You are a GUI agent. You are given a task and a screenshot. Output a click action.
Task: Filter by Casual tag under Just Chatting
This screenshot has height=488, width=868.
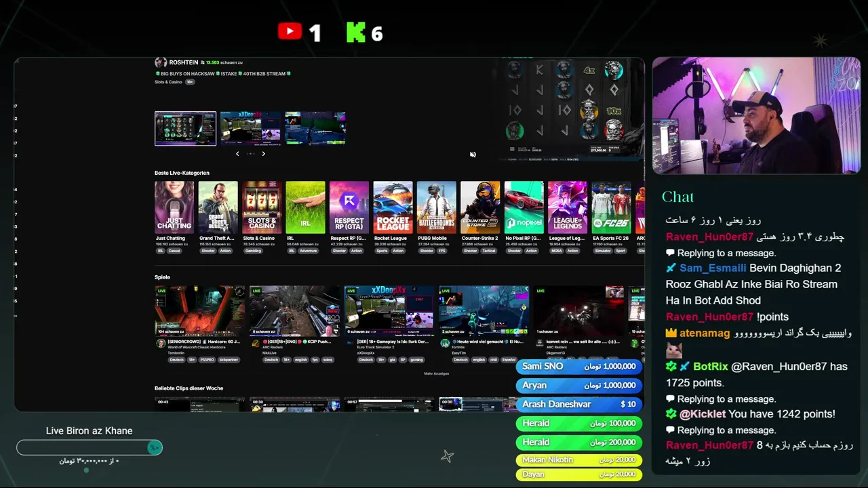[x=174, y=251]
